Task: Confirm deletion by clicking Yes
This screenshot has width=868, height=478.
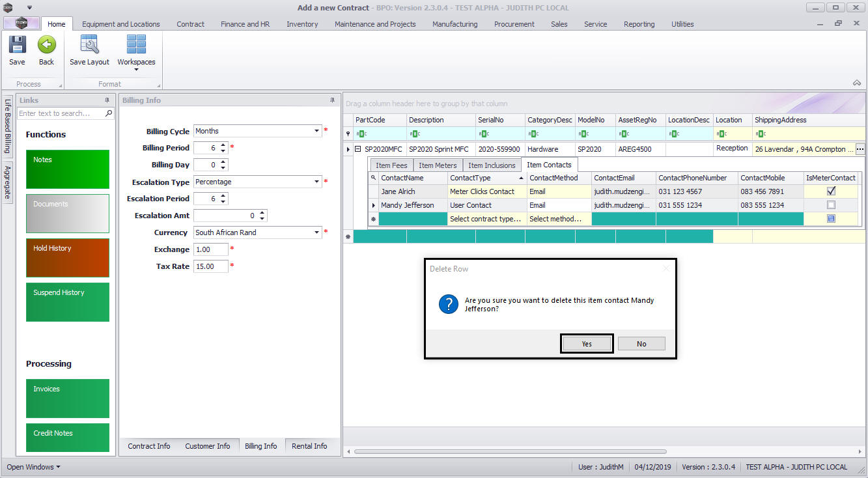Action: (587, 344)
